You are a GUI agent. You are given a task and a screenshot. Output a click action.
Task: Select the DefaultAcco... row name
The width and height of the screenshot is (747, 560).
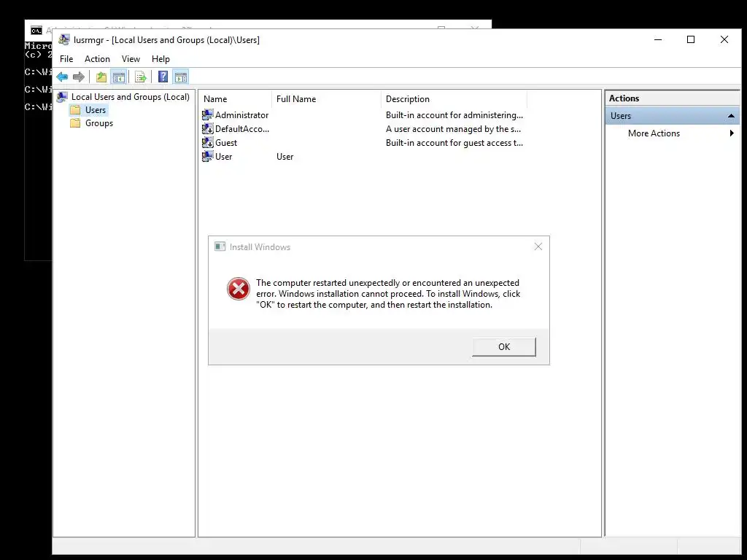tap(242, 128)
